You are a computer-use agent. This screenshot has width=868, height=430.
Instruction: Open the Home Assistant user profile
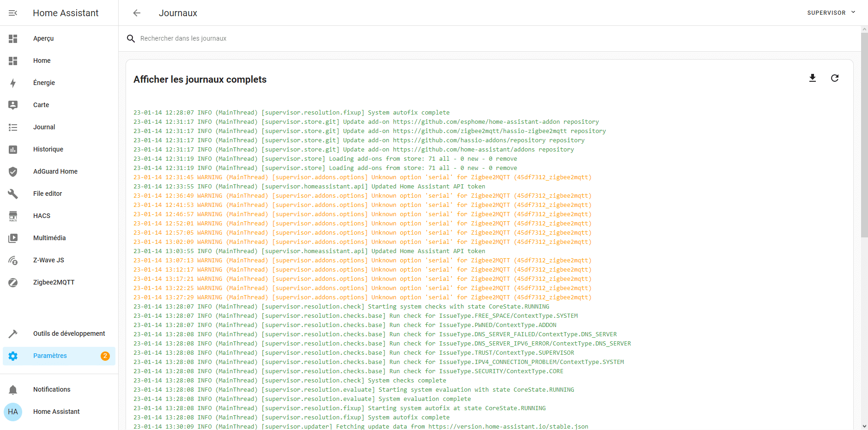click(x=56, y=412)
